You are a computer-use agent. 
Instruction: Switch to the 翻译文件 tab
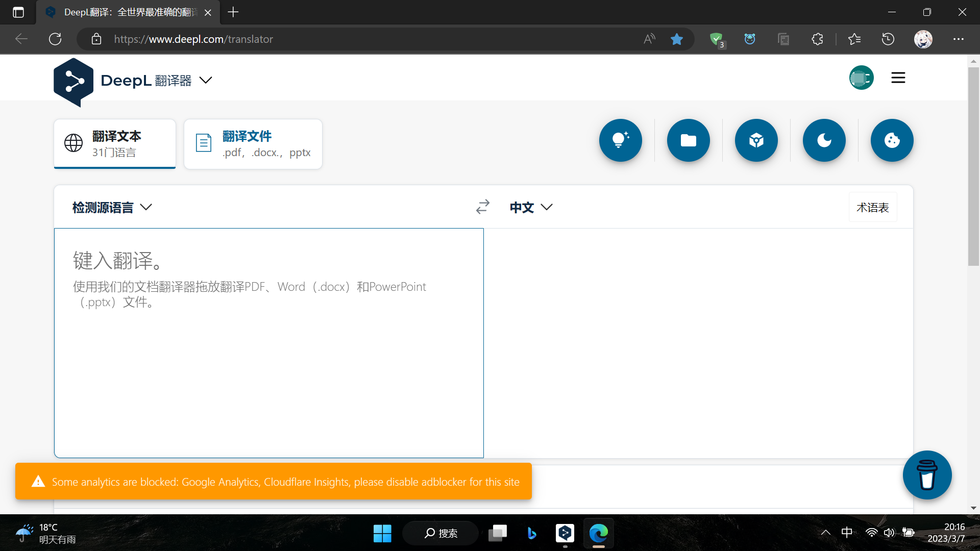point(253,144)
